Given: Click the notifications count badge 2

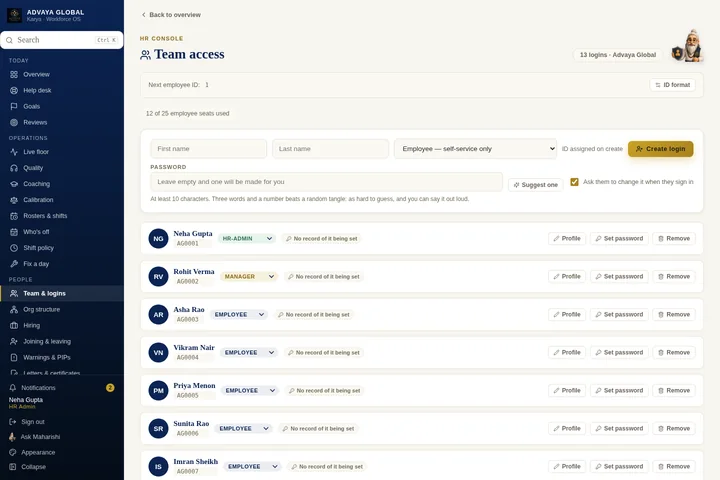Looking at the screenshot, I should tap(110, 388).
